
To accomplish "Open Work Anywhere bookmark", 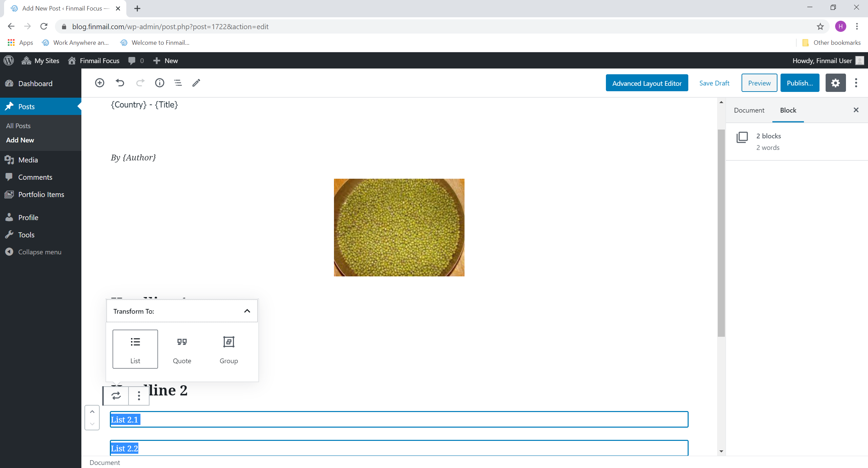I will click(x=75, y=42).
